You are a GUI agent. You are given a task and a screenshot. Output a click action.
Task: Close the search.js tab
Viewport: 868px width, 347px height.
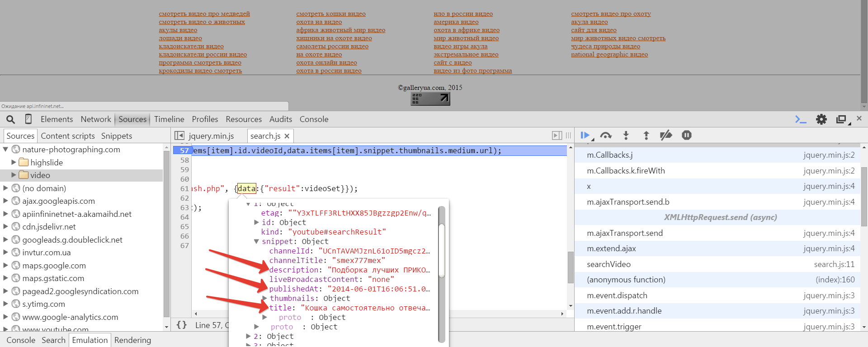[x=287, y=136]
